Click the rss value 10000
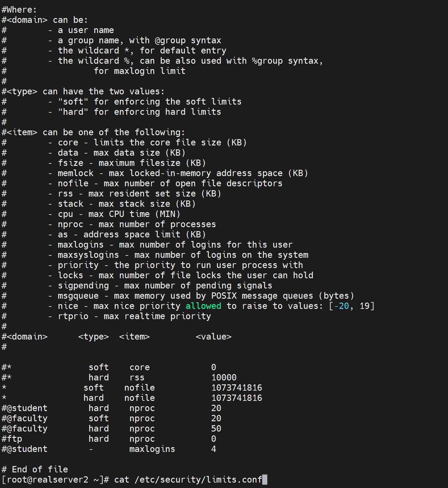Screen dimensions: 448x488 tap(224, 377)
